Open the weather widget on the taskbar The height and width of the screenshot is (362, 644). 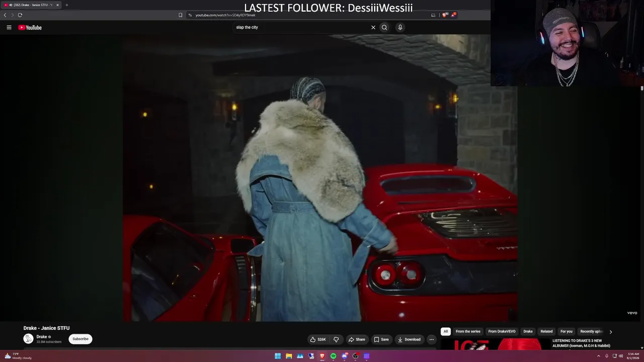point(18,356)
